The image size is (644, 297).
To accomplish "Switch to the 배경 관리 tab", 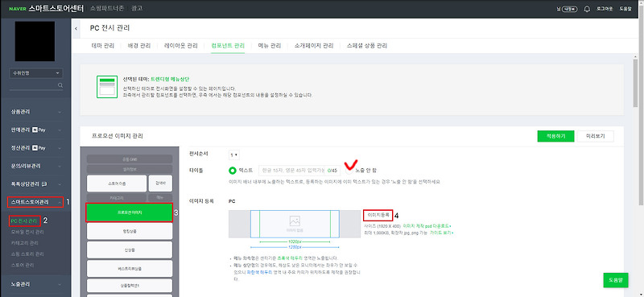I will point(139,46).
